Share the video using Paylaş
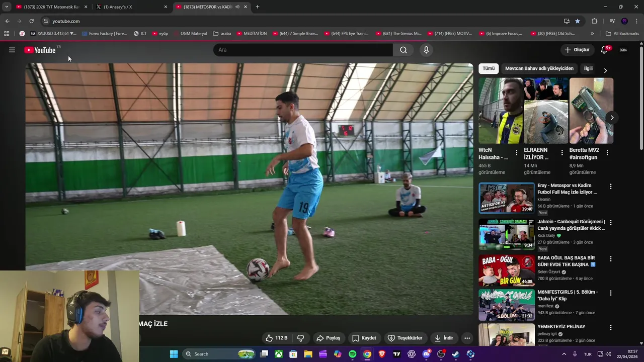644x362 pixels. [x=328, y=338]
